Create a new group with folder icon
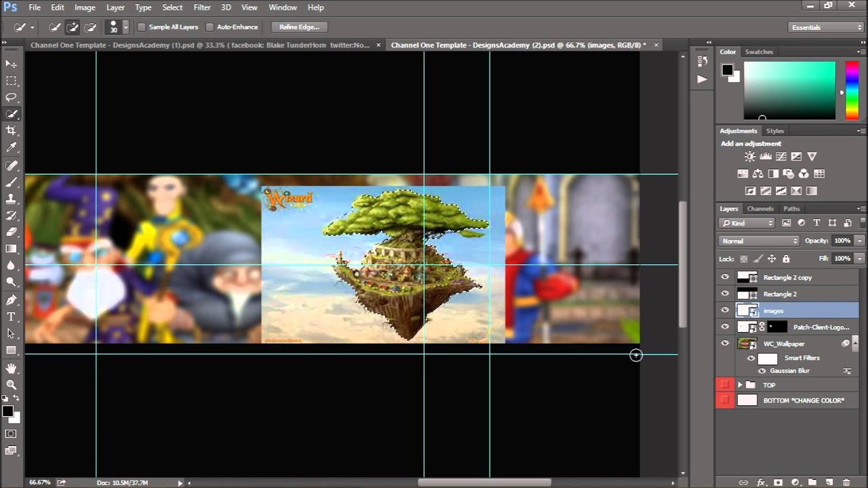This screenshot has height=488, width=868. coord(812,483)
